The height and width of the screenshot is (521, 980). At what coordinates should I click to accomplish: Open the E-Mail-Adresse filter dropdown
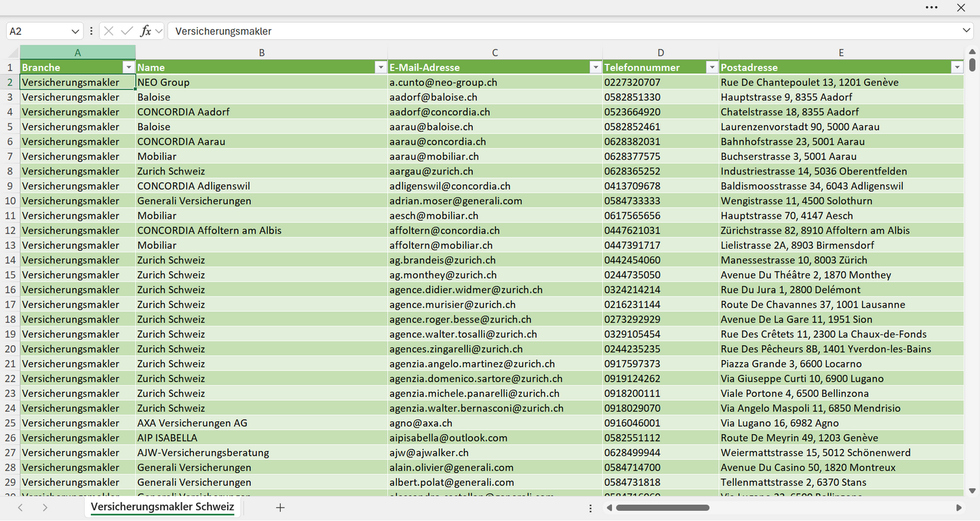[x=595, y=67]
